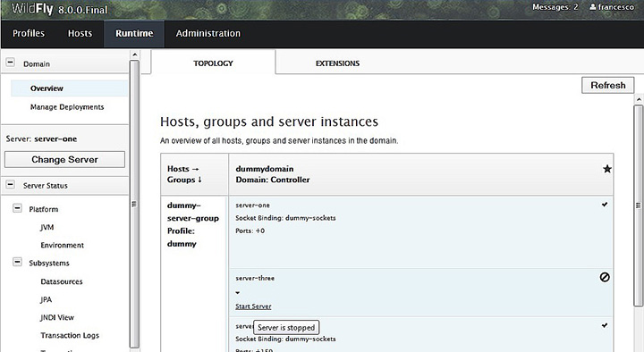Select the Runtime menu
The height and width of the screenshot is (352, 644).
click(134, 34)
